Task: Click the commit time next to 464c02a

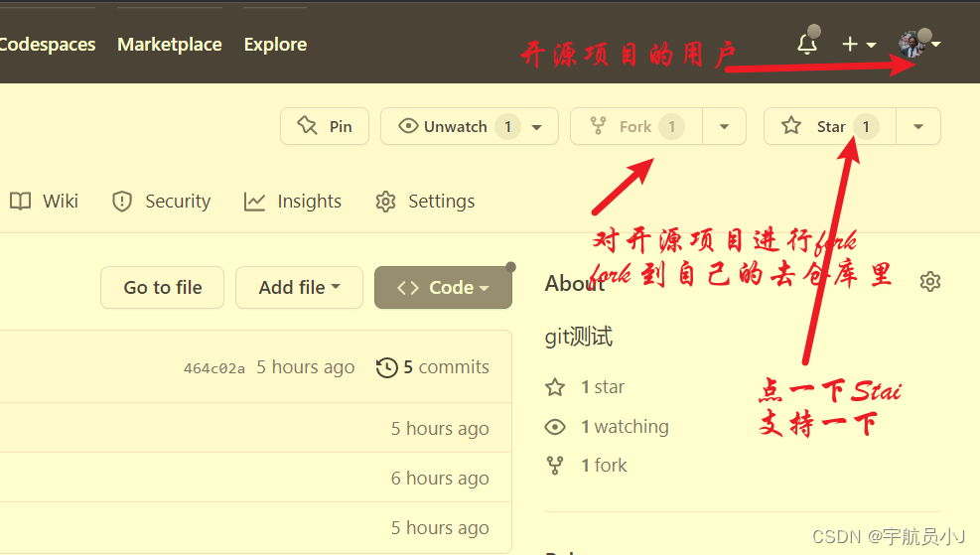Action: (306, 367)
